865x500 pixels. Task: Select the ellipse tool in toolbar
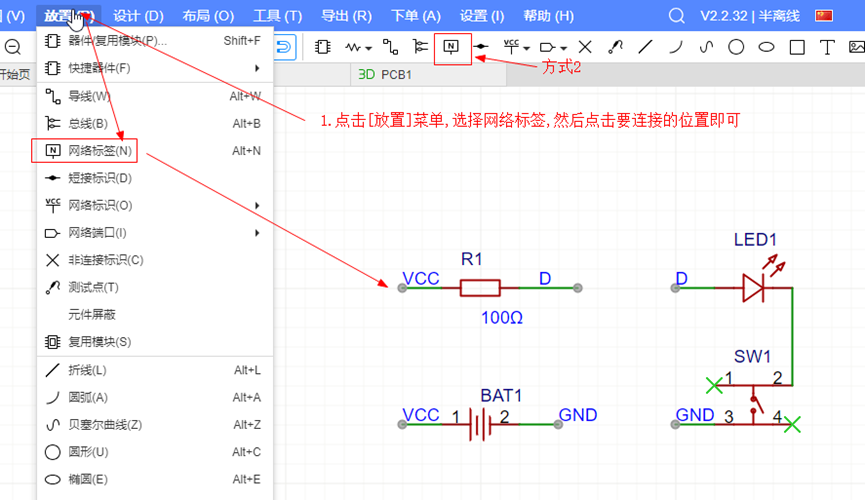(x=766, y=47)
